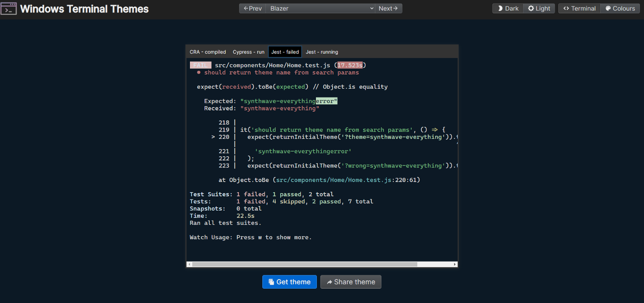Screen dimensions: 644x303
Task: Open the Blazer theme dropdown
Action: 322,8
